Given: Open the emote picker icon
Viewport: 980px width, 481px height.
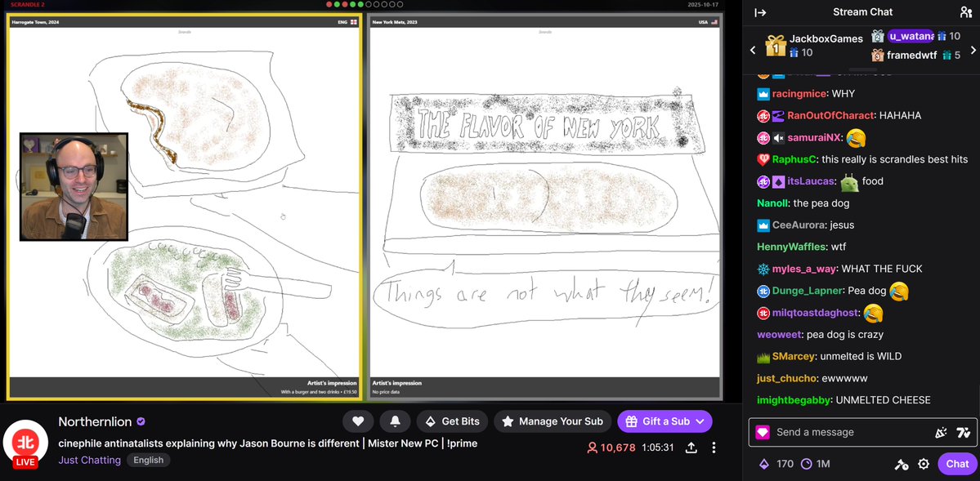Looking at the screenshot, I should point(963,432).
